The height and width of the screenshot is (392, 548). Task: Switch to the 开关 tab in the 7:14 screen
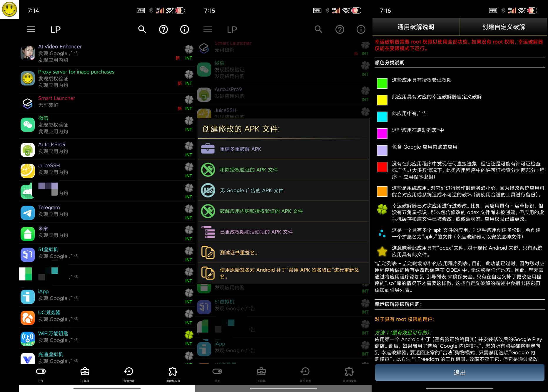41,374
